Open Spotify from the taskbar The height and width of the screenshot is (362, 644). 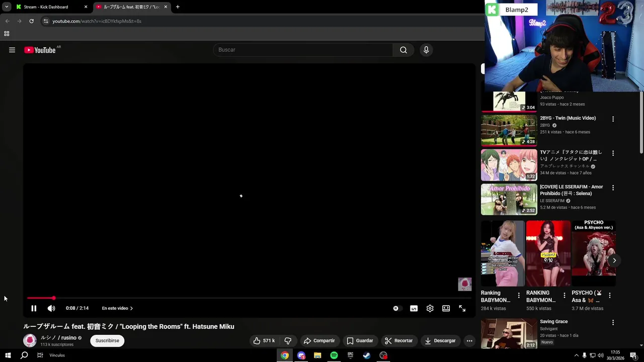coord(334,355)
